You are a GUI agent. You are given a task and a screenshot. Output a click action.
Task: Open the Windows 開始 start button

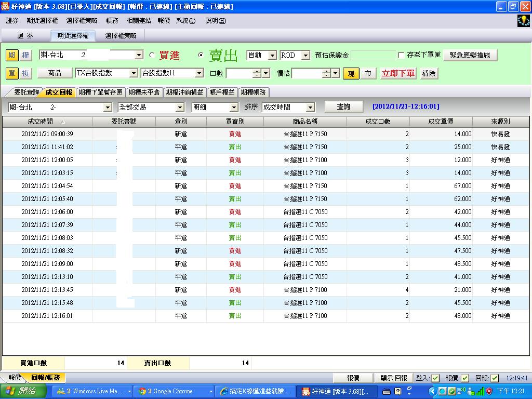click(x=23, y=392)
